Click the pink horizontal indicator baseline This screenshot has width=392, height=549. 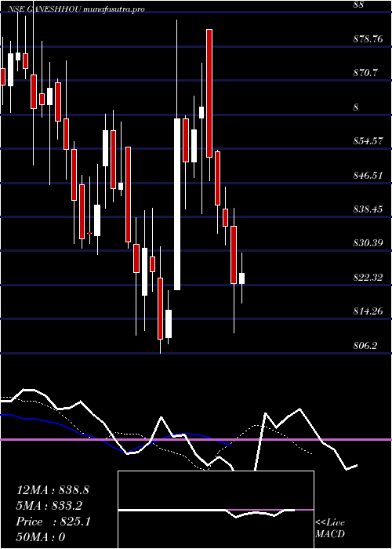(196, 439)
